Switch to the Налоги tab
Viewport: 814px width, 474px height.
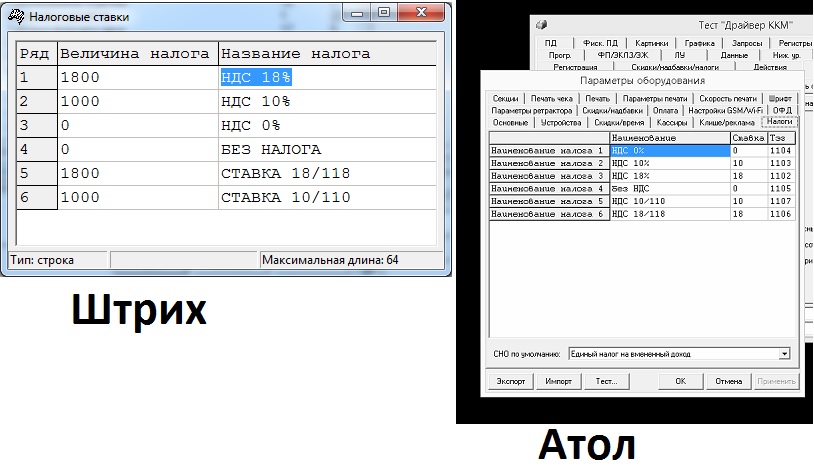[779, 122]
